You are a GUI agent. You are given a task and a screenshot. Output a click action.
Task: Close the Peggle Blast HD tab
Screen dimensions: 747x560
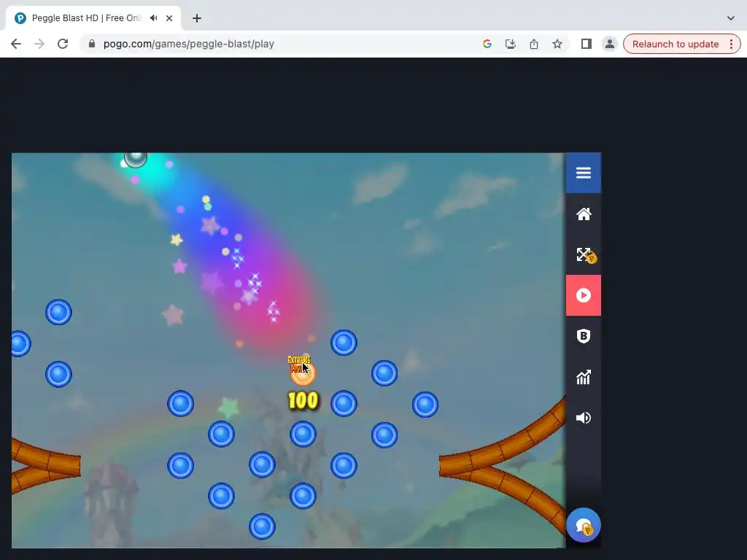coord(169,18)
